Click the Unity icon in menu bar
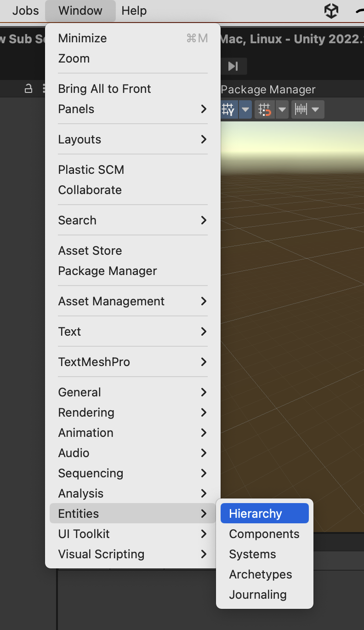Viewport: 364px width, 630px height. coord(331,11)
